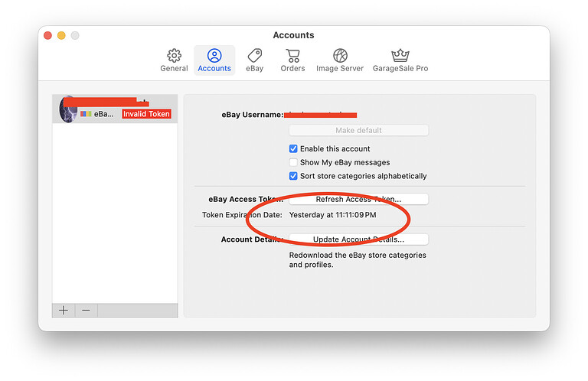The height and width of the screenshot is (381, 588).
Task: Check Show My eBay messages
Action: pyautogui.click(x=293, y=162)
